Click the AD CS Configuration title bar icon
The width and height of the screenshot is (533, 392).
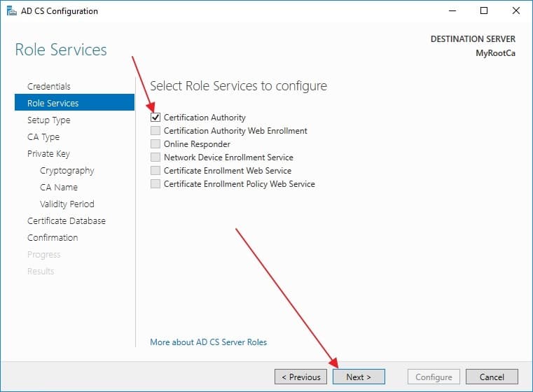coord(12,11)
